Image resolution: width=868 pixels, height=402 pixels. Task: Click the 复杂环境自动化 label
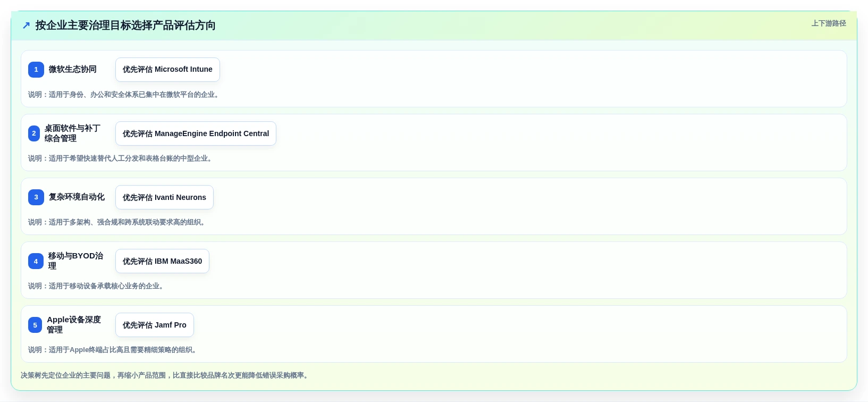(x=77, y=197)
